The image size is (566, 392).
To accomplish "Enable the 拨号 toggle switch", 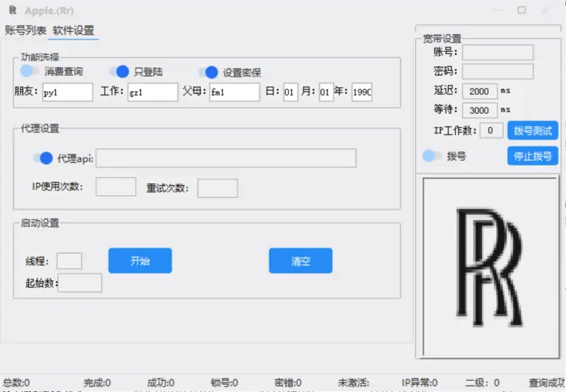I will tap(432, 156).
